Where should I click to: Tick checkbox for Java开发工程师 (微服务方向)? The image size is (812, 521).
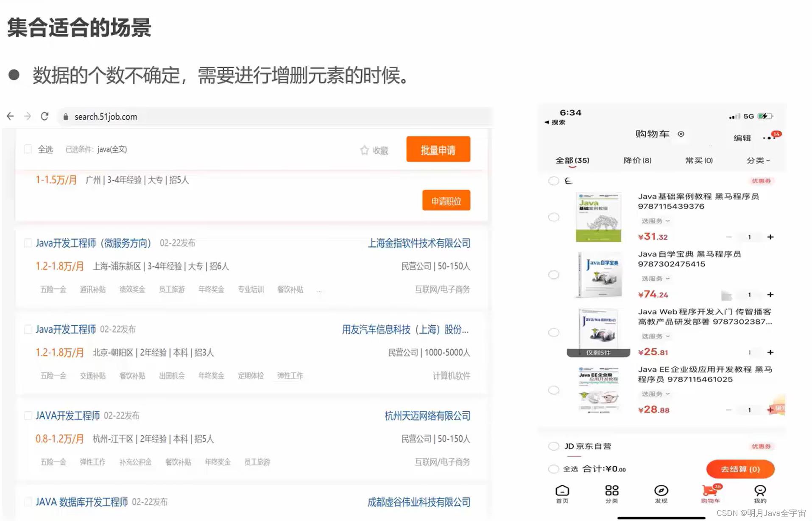28,243
